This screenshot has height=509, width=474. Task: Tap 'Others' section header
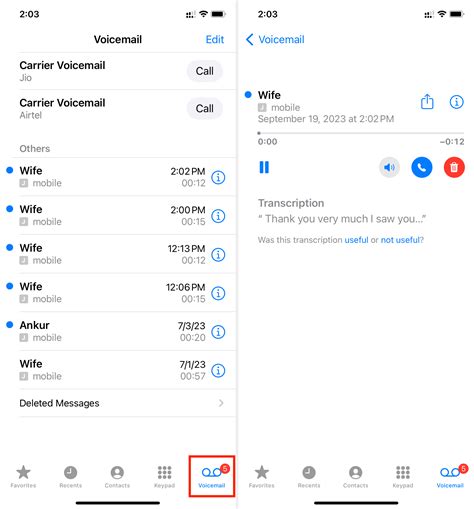click(35, 148)
